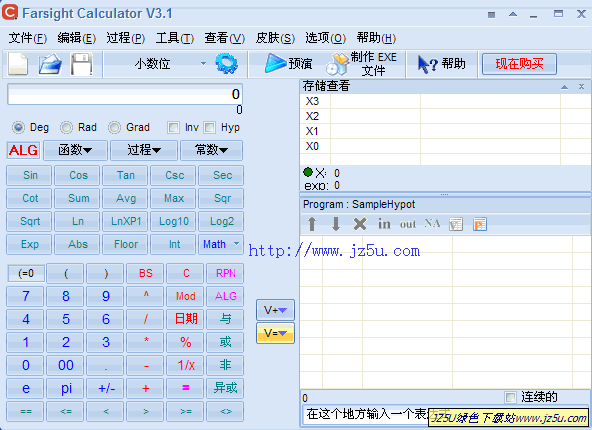Screen dimensions: 592x430
Task: Select the X0 row in 存储查看
Action: pyautogui.click(x=445, y=146)
